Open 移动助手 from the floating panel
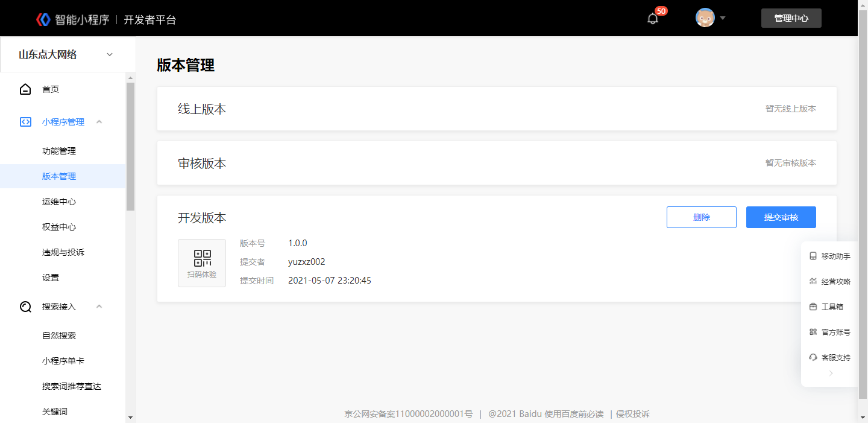The image size is (868, 423). (x=829, y=256)
